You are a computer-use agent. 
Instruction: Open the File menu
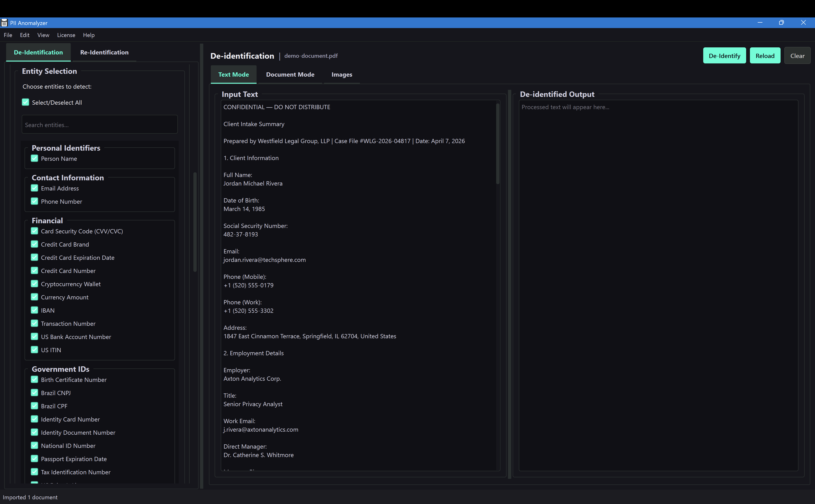8,35
